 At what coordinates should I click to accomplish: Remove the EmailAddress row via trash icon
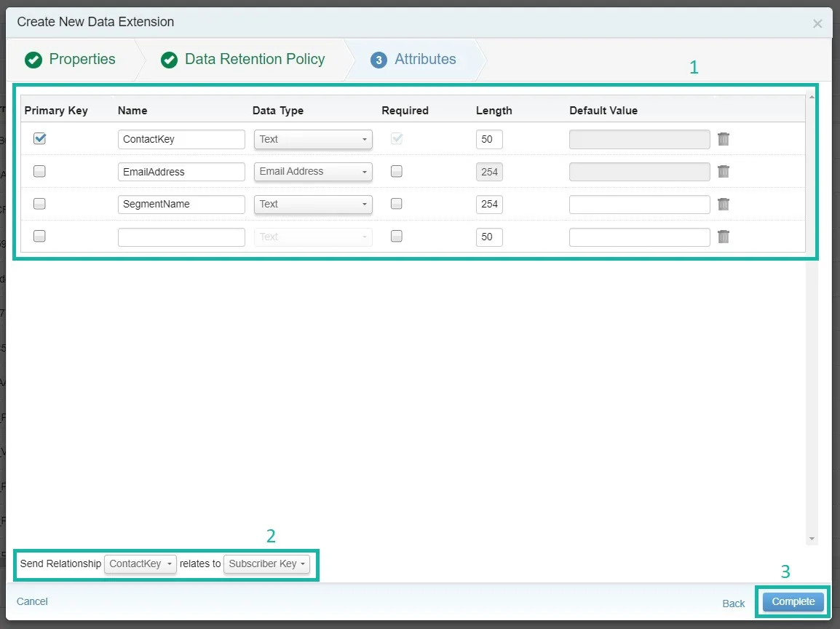pos(724,171)
